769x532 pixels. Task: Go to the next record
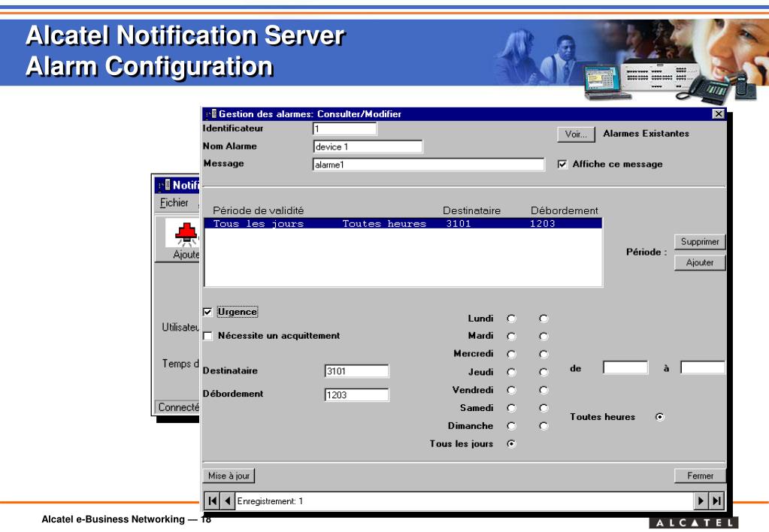[x=701, y=500]
